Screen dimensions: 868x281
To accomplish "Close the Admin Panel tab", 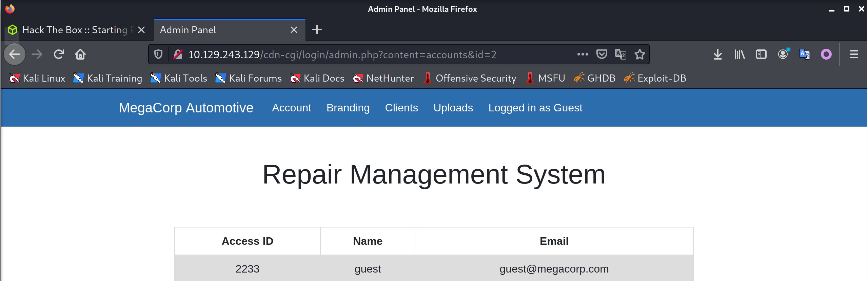I will click(x=294, y=30).
